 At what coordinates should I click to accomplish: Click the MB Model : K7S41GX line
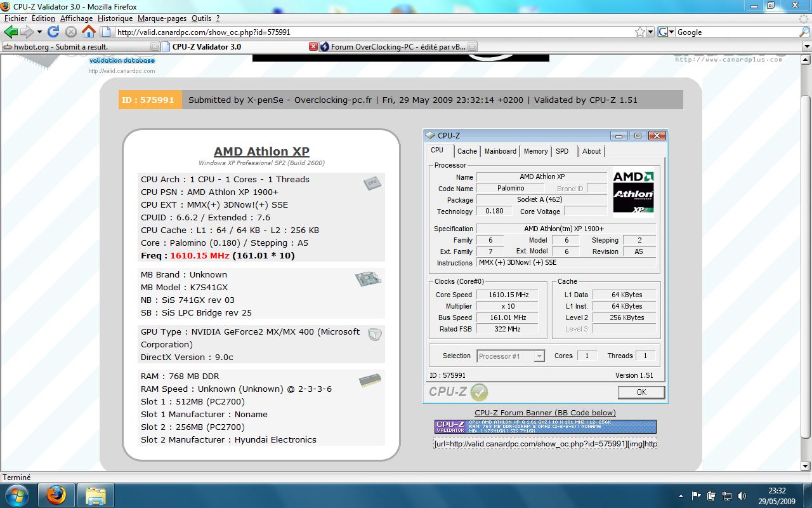(x=184, y=287)
